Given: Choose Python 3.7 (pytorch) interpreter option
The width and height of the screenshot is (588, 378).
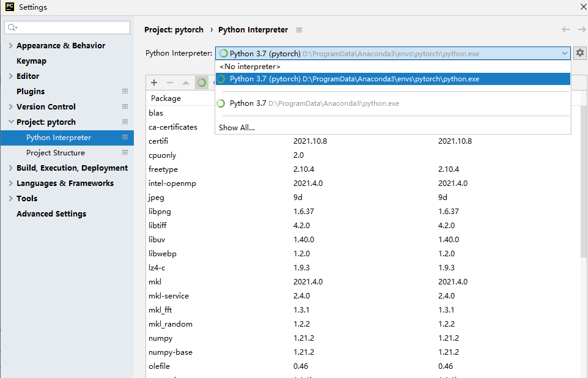Looking at the screenshot, I should 392,79.
